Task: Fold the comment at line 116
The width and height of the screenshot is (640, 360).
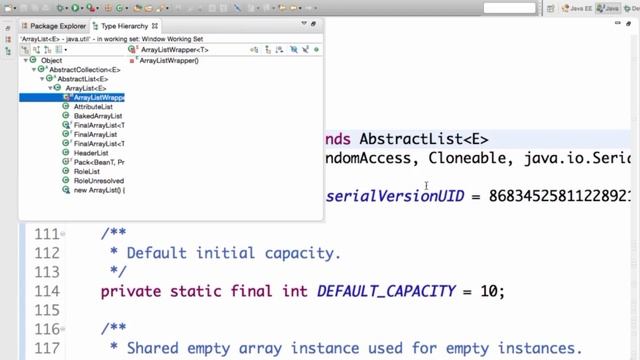Action: pyautogui.click(x=63, y=329)
